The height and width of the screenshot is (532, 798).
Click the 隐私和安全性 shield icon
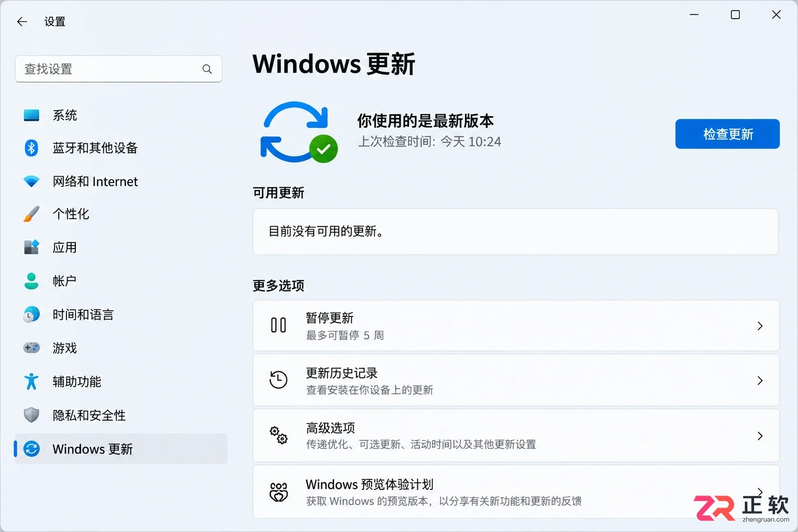coord(32,415)
